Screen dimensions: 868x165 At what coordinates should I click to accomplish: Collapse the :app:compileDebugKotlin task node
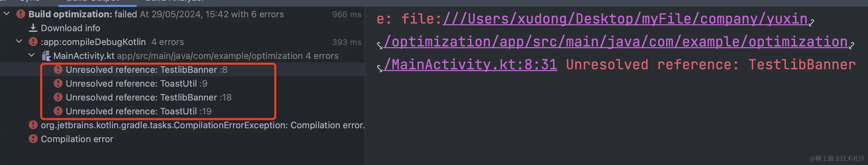pos(19,42)
